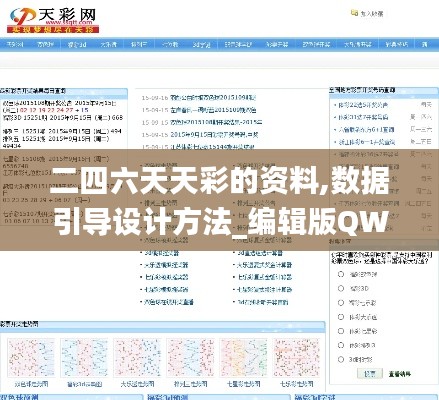Screen dimensions: 439x400
Task: Select the 体彩排列3 poll radio option
Action: [341, 345]
